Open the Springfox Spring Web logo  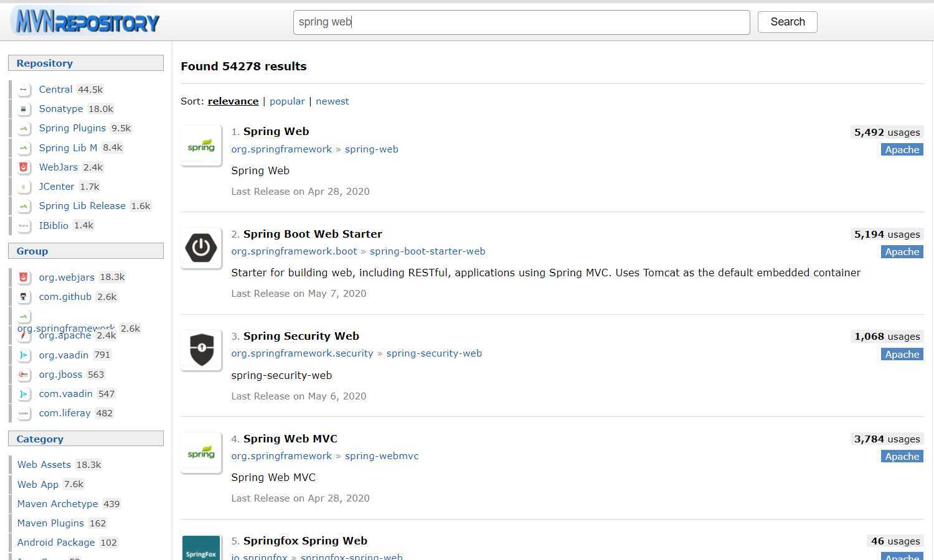pos(201,548)
